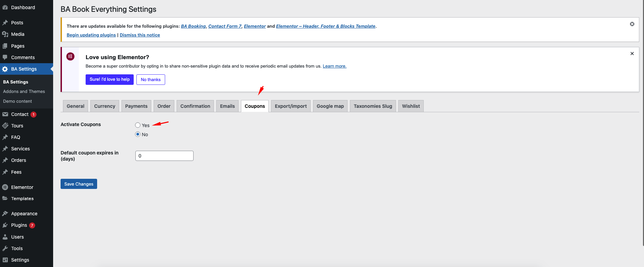Select the Coupons tab
This screenshot has height=267, width=644.
click(255, 106)
